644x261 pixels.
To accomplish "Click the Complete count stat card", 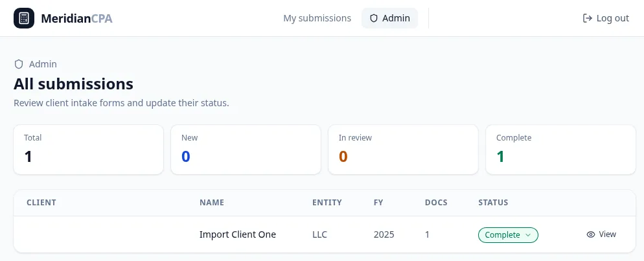I will [x=560, y=150].
